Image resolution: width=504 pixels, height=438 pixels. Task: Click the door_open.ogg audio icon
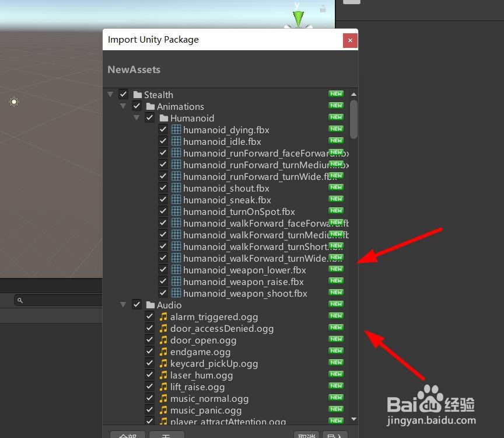[x=163, y=340]
